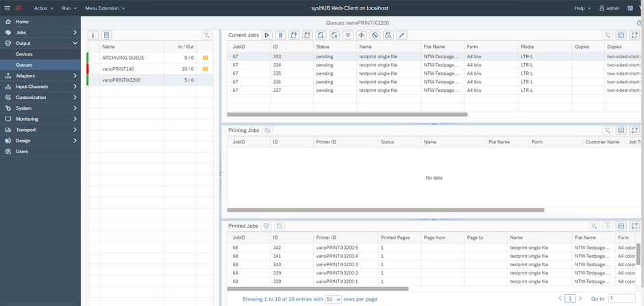
Task: Expand the Transport sidebar section
Action: tap(40, 130)
